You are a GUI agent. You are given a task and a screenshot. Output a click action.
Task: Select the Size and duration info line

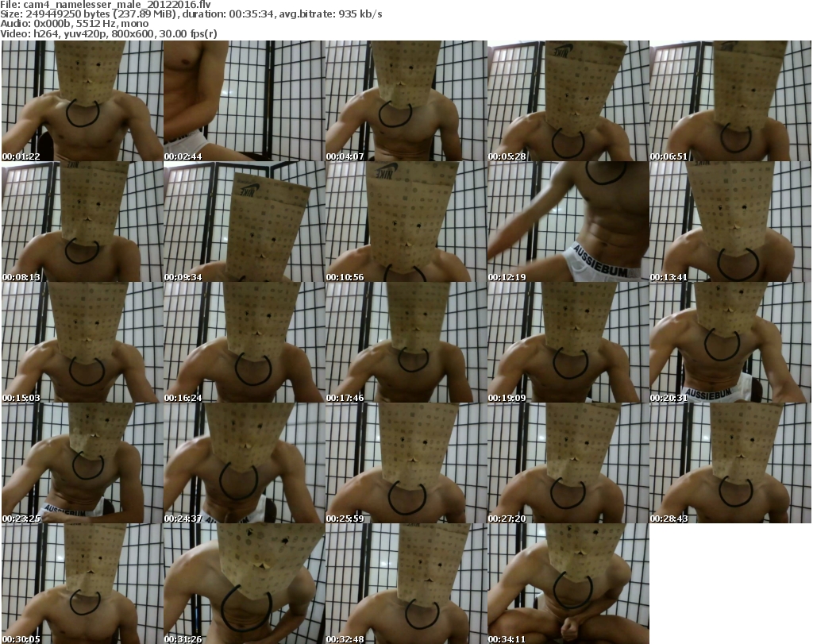[x=191, y=14]
